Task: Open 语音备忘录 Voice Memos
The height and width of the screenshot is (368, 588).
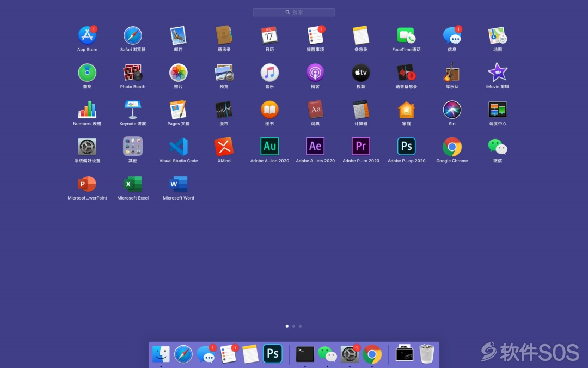Action: click(407, 73)
